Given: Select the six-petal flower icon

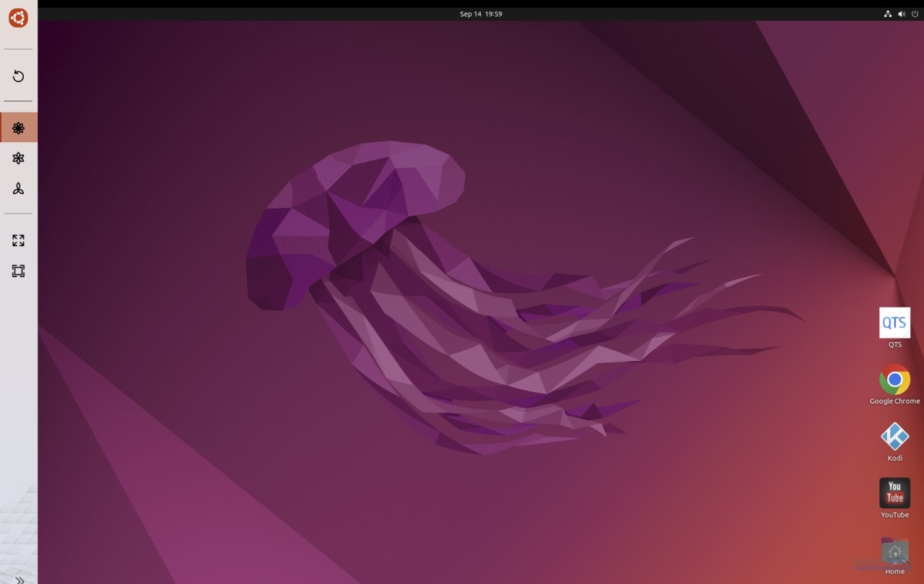Looking at the screenshot, I should tap(19, 158).
